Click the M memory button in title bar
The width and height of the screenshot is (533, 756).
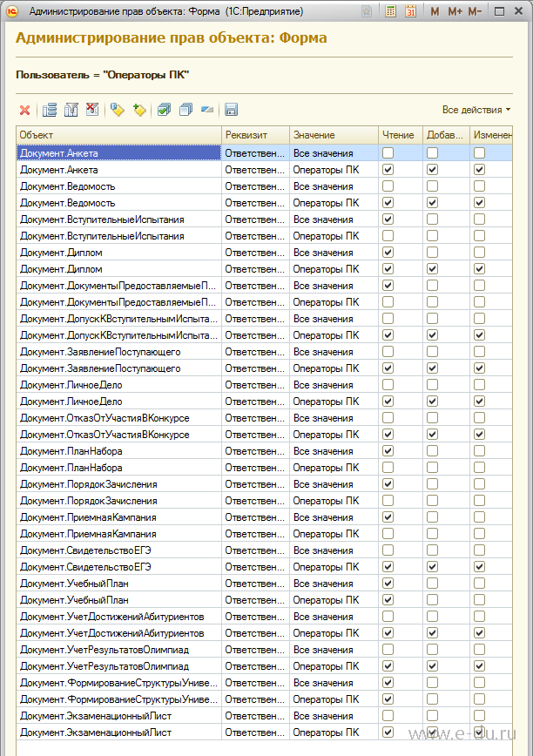(435, 11)
